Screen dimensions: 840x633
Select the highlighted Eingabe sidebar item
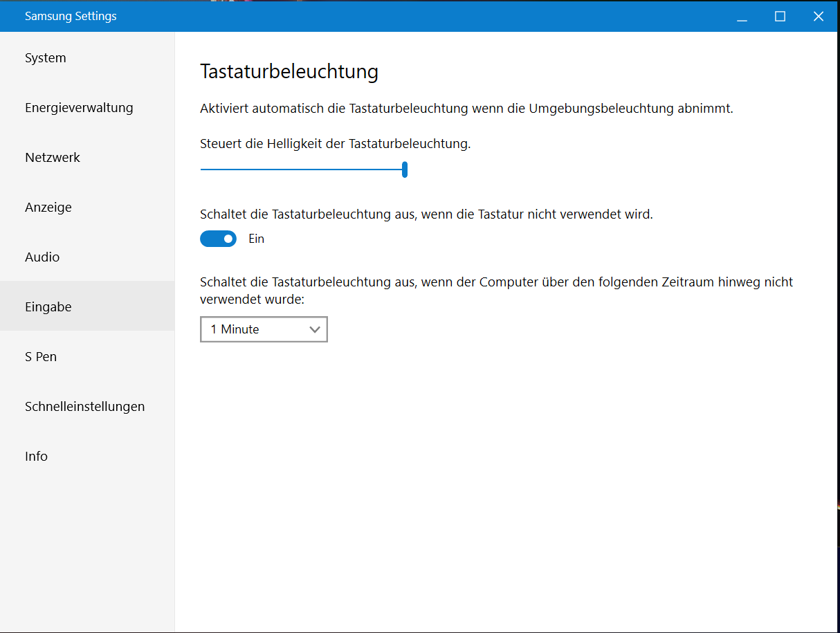(x=48, y=307)
